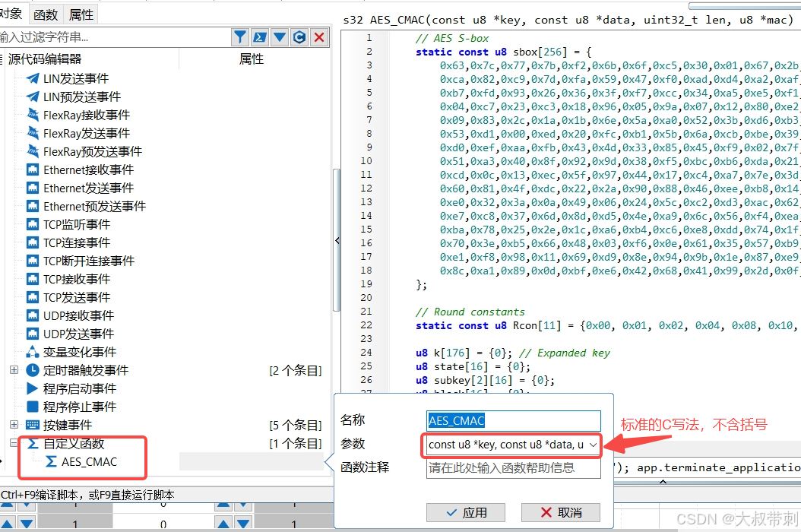This screenshot has width=801, height=532.
Task: Click the clock icon beside 定时器触发事件
Action: [33, 370]
